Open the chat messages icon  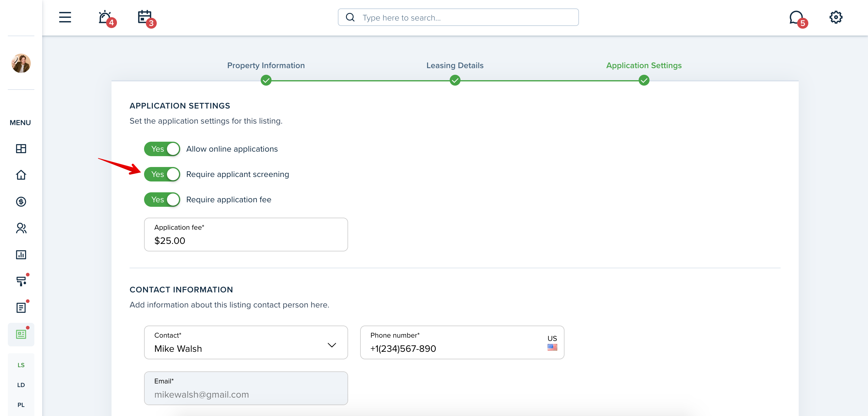click(x=796, y=17)
